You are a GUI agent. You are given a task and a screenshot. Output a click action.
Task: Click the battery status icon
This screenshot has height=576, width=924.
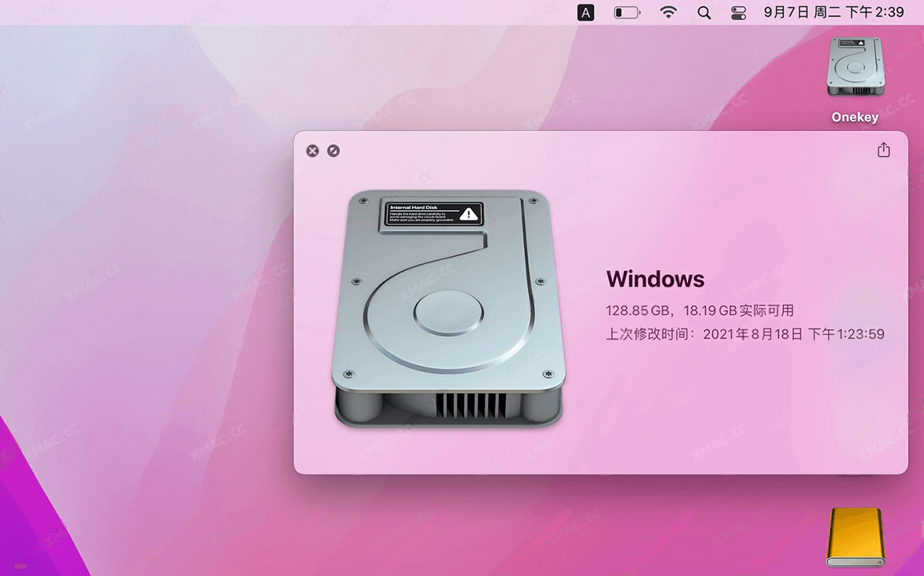627,12
